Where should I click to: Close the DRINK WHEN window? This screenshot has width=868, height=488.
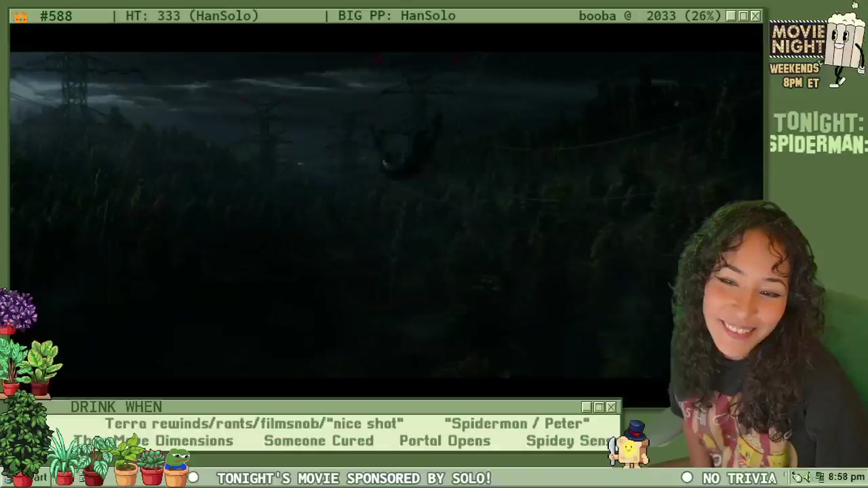coord(611,407)
